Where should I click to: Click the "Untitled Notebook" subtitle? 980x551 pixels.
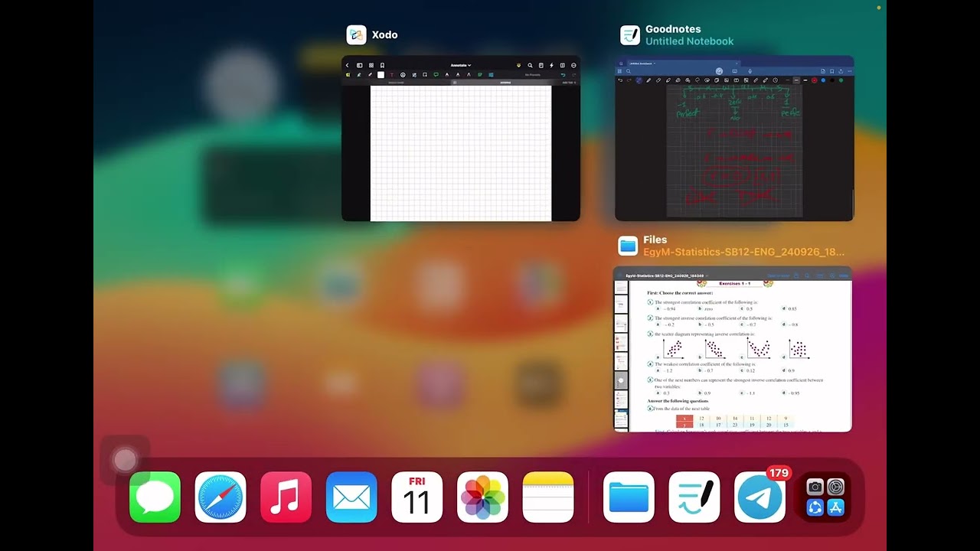click(x=689, y=41)
